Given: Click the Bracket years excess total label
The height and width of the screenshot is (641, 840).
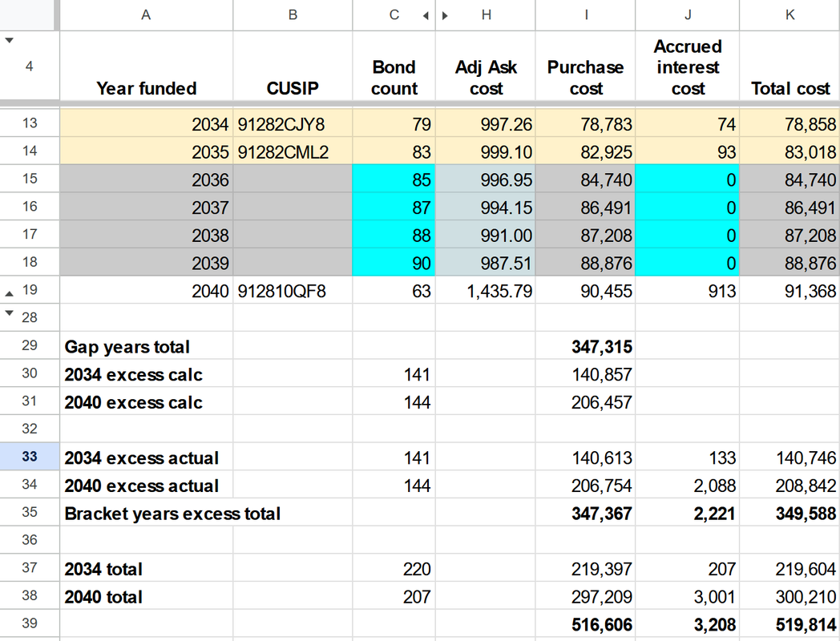Looking at the screenshot, I should coord(172,514).
